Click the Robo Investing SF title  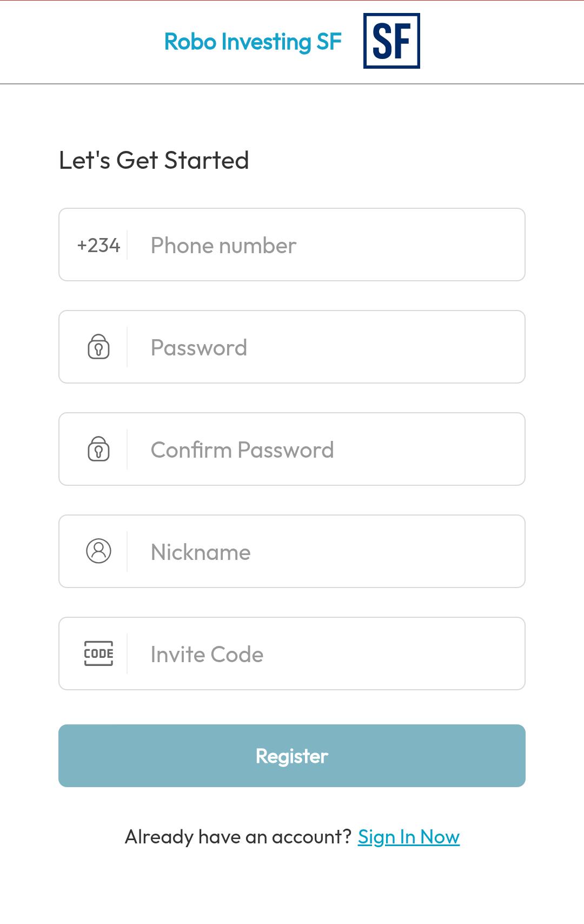pos(253,42)
